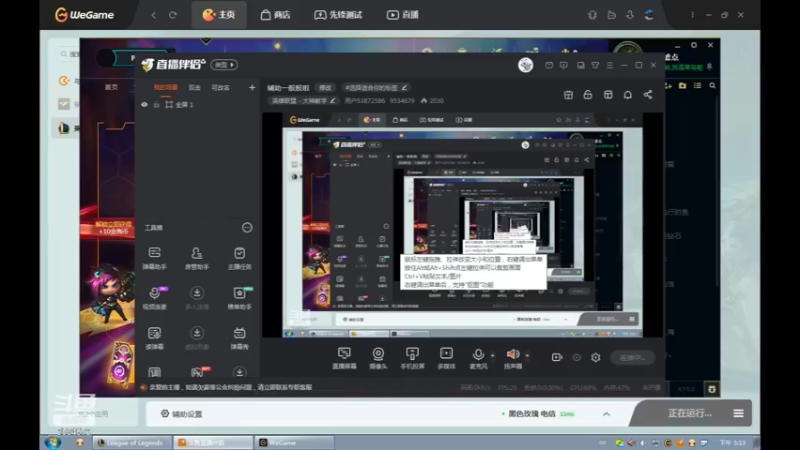
Task: Add 直播屏幕 screen capture source
Action: [x=344, y=358]
